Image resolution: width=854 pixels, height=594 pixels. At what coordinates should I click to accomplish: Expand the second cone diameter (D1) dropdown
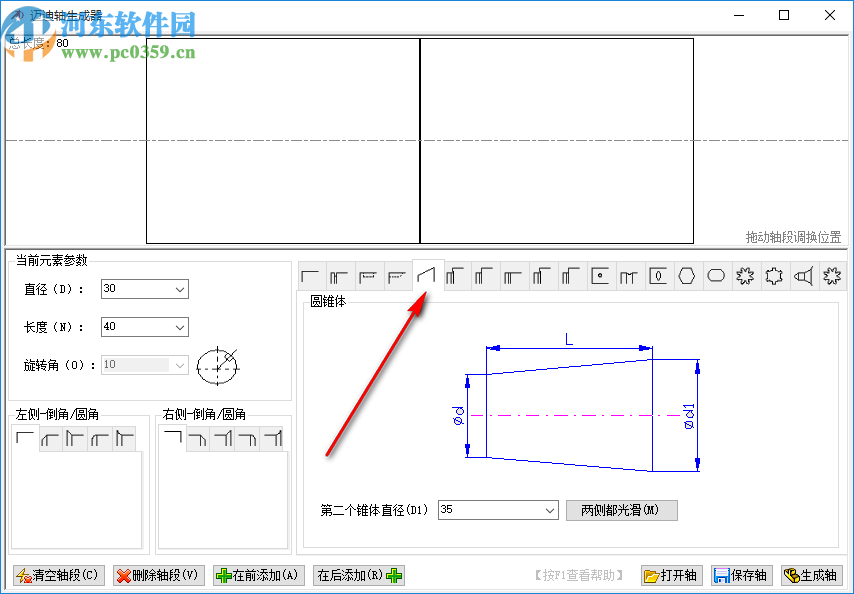549,510
